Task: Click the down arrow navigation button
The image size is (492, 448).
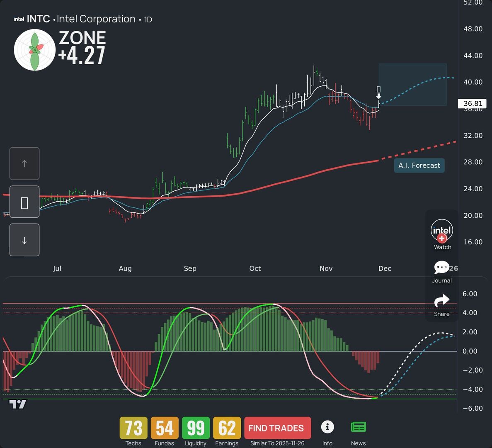Action: click(24, 240)
